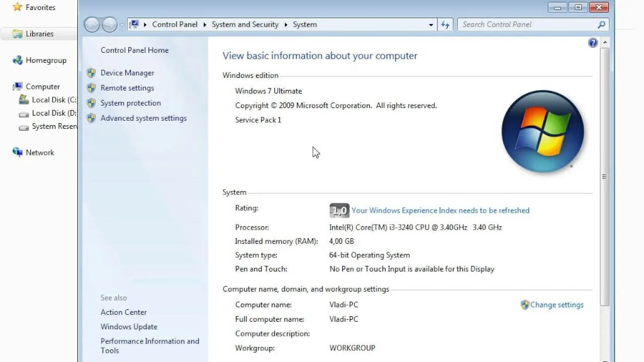Minimize the System window
Screen dimensions: 644x362
point(557,7)
